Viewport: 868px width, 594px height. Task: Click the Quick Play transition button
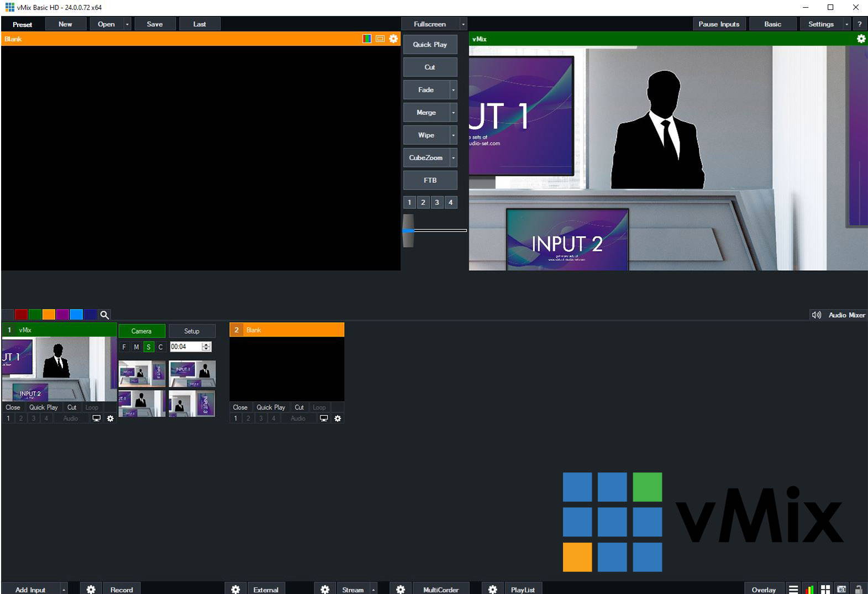[430, 44]
